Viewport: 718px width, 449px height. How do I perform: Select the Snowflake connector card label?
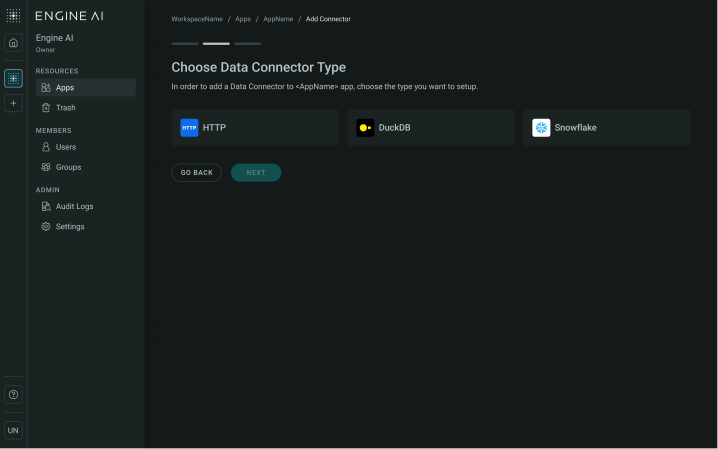(576, 128)
